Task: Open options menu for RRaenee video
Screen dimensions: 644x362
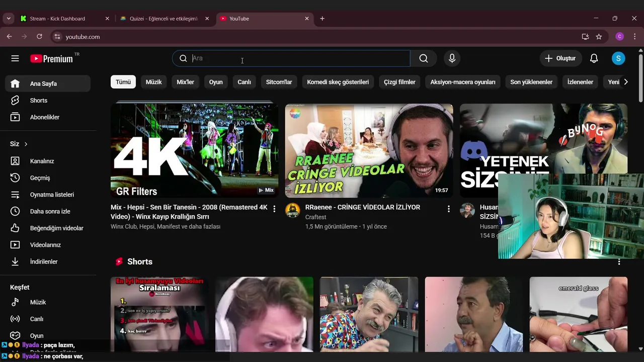Action: pos(449,208)
